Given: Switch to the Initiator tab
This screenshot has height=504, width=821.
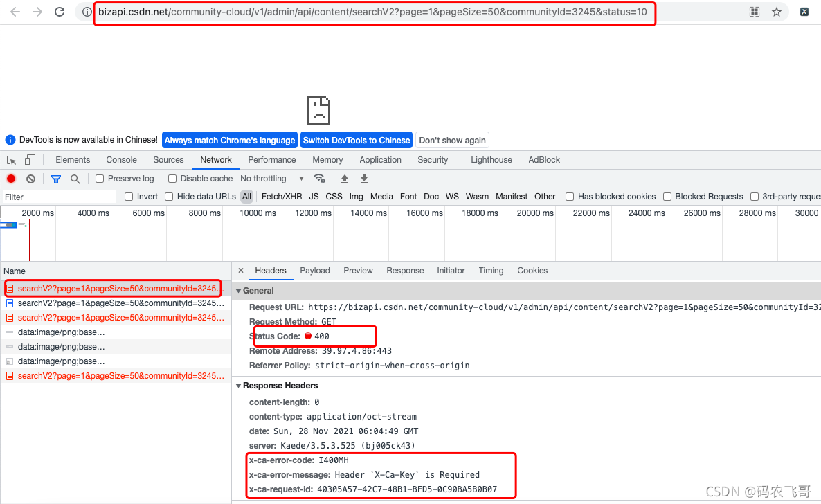Looking at the screenshot, I should pyautogui.click(x=451, y=270).
